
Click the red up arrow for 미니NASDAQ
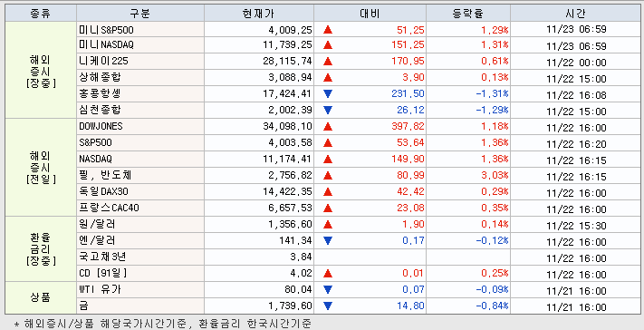click(x=328, y=44)
